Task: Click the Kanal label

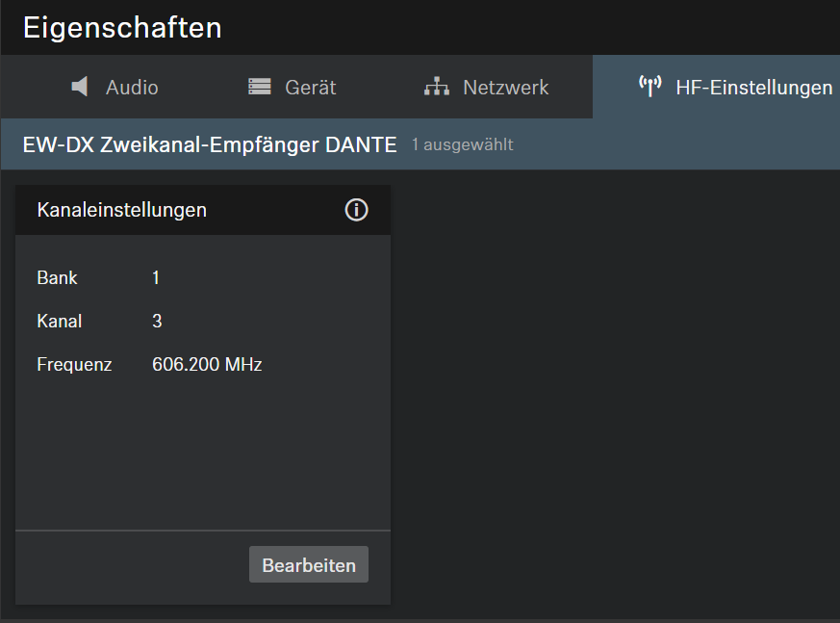Action: [59, 322]
